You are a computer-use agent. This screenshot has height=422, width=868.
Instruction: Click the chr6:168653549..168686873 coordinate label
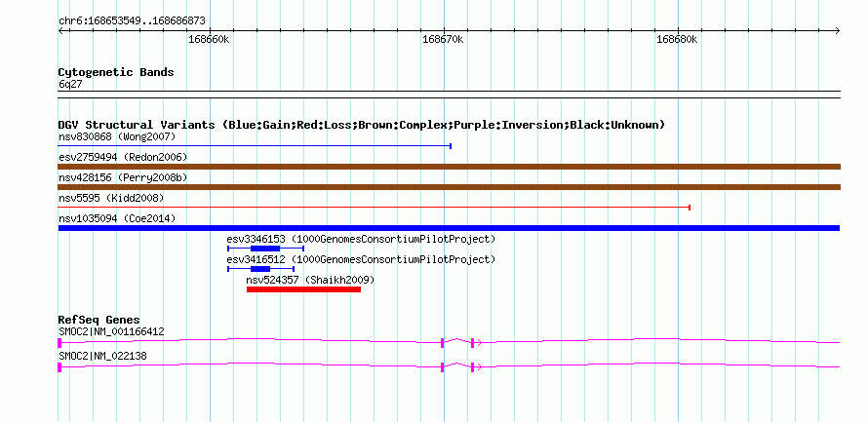pos(132,21)
